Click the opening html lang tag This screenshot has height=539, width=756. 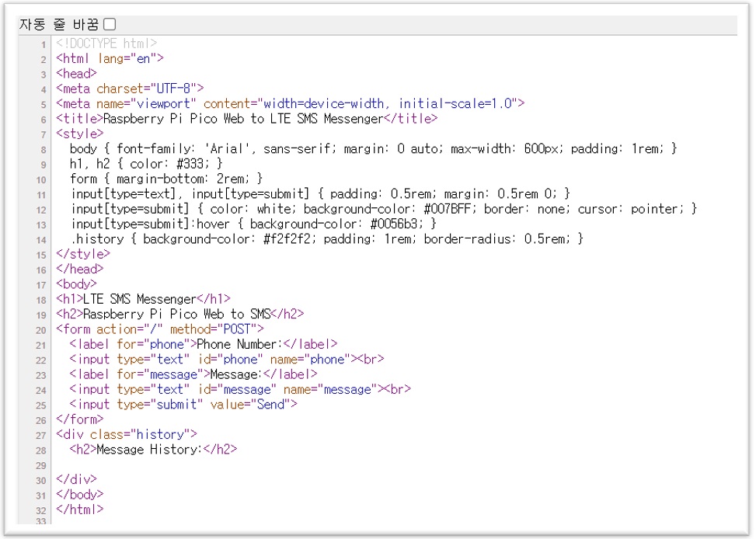pos(110,58)
